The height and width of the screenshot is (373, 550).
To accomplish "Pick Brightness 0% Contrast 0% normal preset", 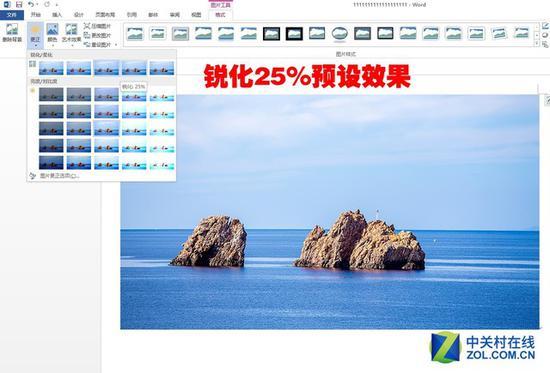I will (106, 129).
